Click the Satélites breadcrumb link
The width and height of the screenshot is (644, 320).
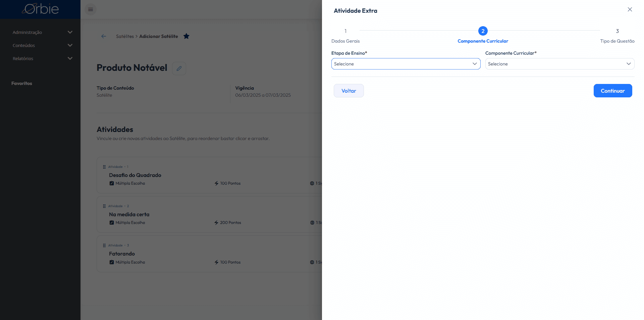pyautogui.click(x=125, y=36)
